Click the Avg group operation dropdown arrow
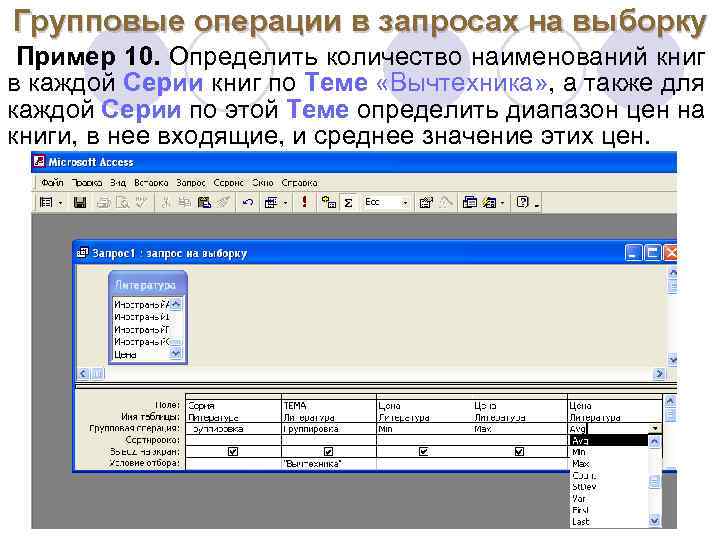 (x=655, y=429)
